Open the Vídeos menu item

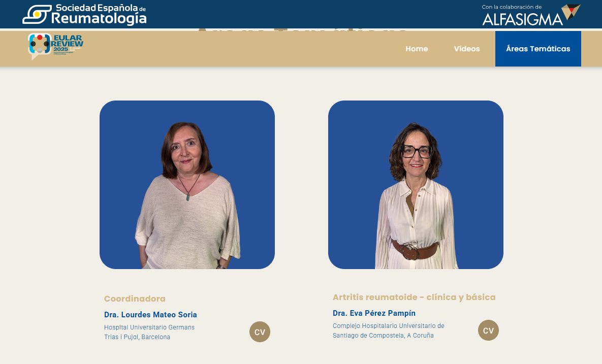pos(467,49)
